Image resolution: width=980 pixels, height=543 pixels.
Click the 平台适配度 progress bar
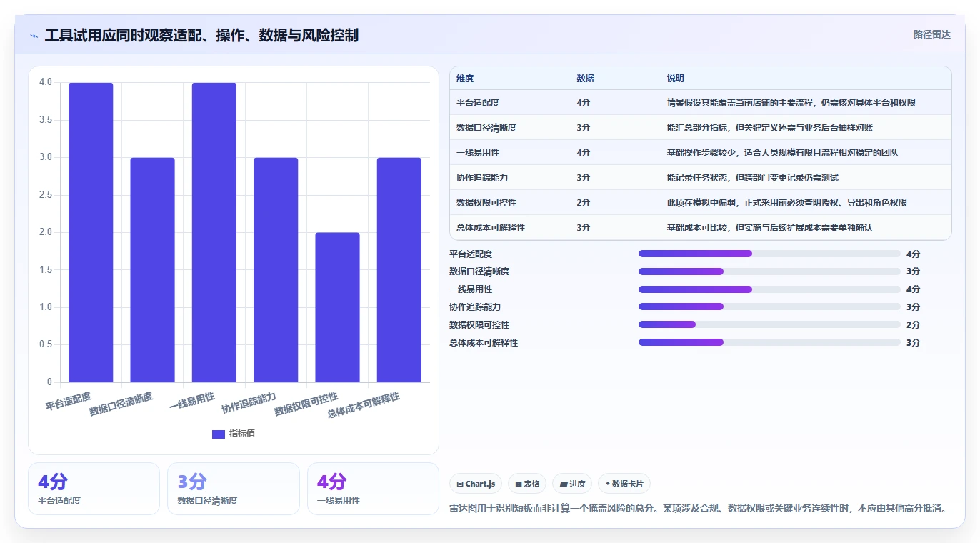click(x=769, y=254)
